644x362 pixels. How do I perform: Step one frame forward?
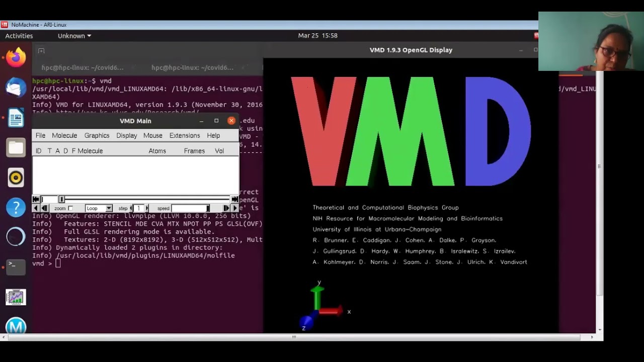click(x=226, y=208)
